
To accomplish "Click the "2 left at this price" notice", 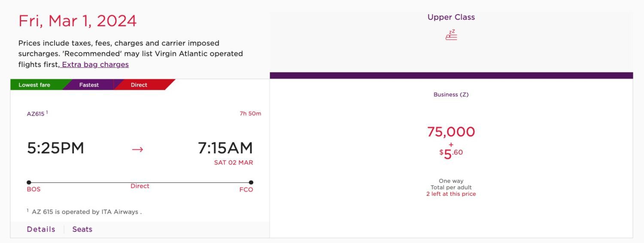I will [451, 194].
